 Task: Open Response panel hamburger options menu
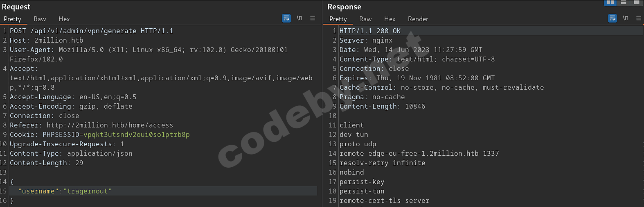[x=638, y=18]
